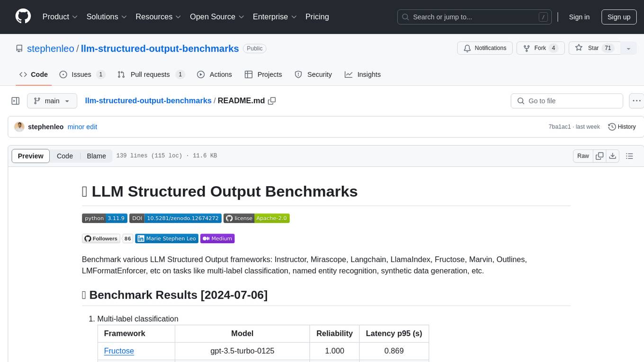Open the Pricing page
Viewport: 644px width, 362px height.
[317, 17]
